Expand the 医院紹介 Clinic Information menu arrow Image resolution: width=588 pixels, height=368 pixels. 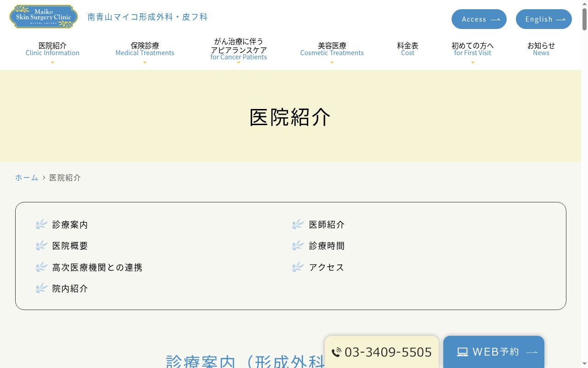coord(52,63)
